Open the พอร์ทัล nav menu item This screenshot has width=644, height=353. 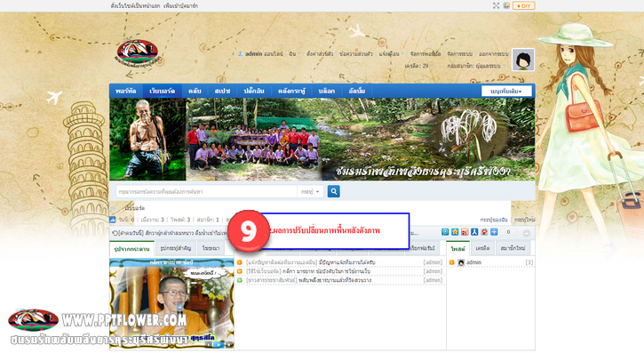125,91
